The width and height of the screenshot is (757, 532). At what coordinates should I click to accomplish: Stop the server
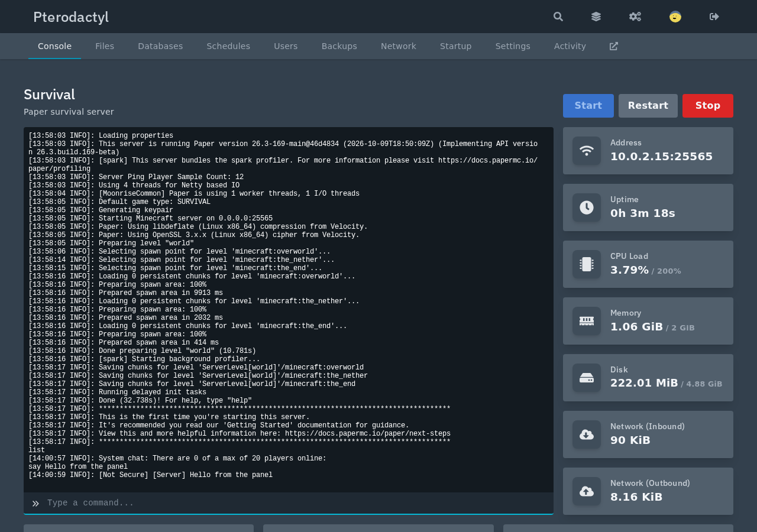click(708, 106)
